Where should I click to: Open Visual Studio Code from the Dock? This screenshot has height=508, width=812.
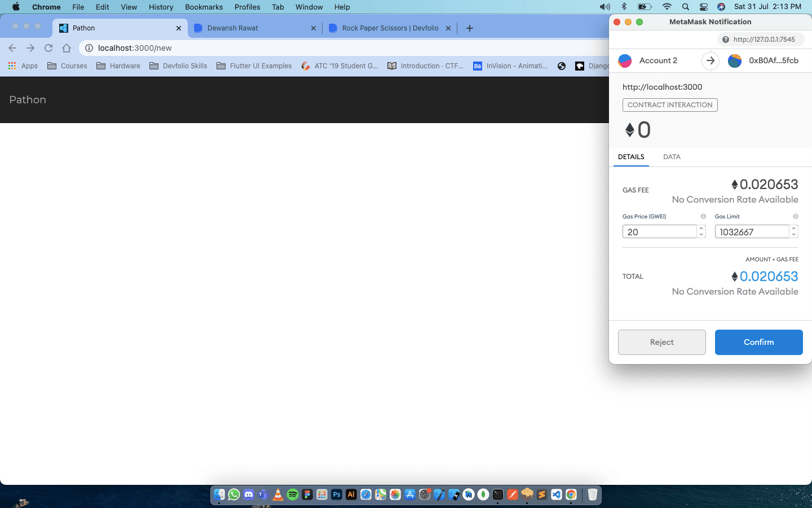coord(557,494)
